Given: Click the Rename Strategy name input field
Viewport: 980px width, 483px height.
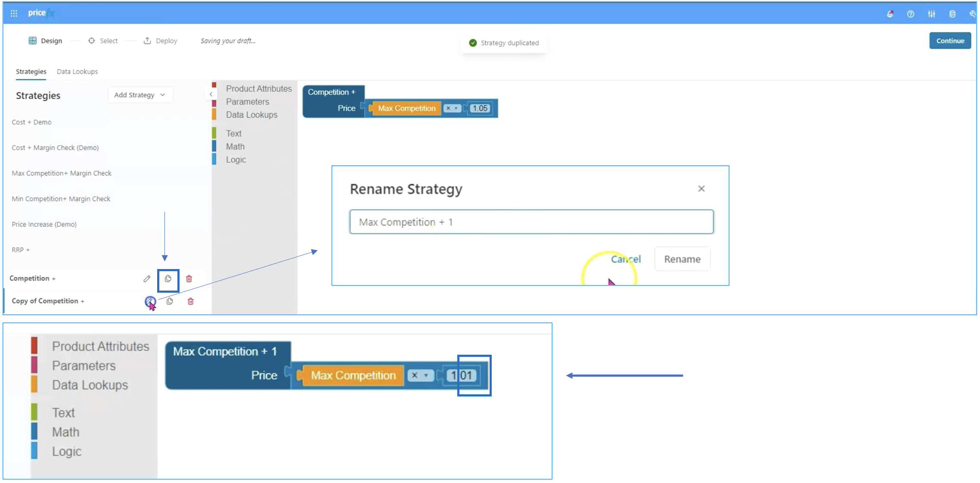Looking at the screenshot, I should [531, 222].
